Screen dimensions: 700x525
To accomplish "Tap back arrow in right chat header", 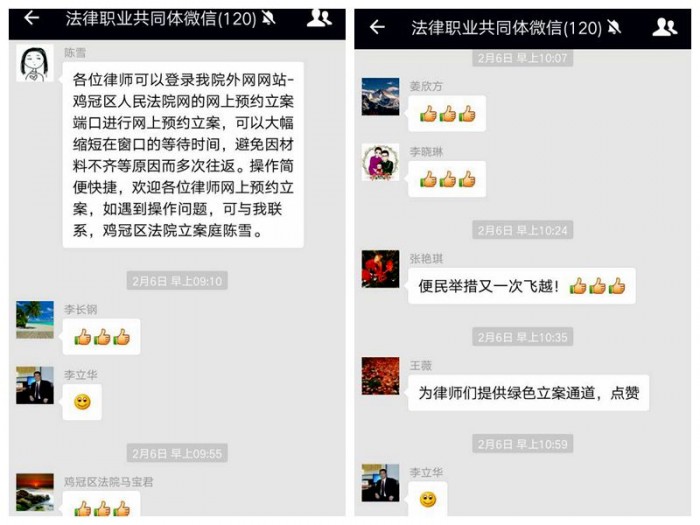I will [377, 27].
